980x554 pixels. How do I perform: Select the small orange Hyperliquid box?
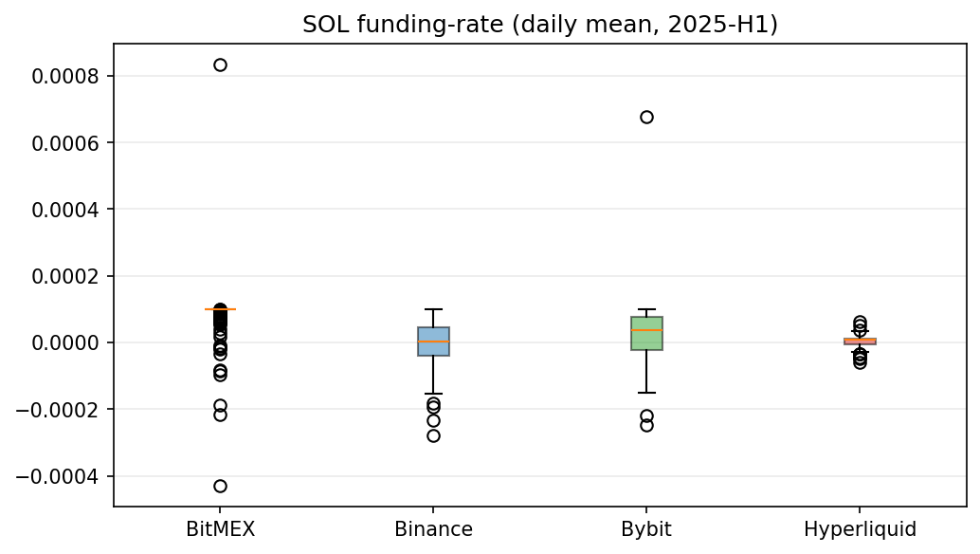point(860,342)
